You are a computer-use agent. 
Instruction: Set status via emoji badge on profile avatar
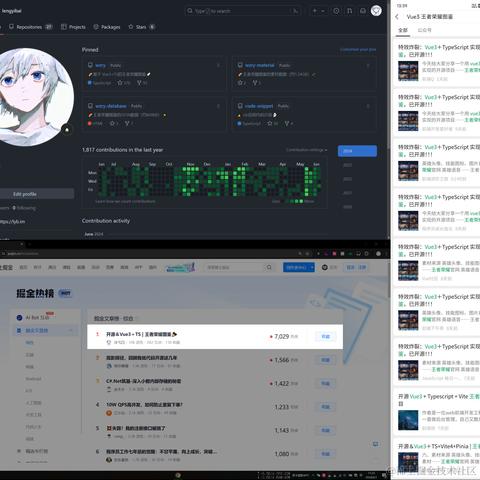pyautogui.click(x=67, y=129)
